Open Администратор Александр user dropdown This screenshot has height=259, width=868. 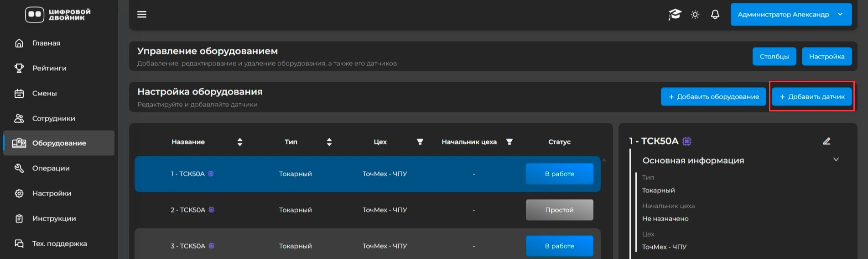790,15
